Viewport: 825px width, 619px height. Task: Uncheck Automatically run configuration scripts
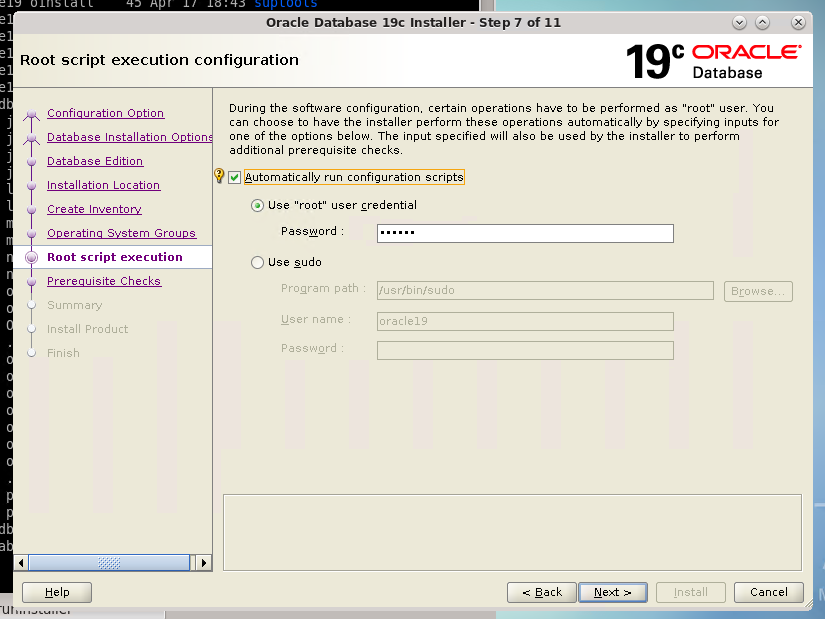pos(235,177)
